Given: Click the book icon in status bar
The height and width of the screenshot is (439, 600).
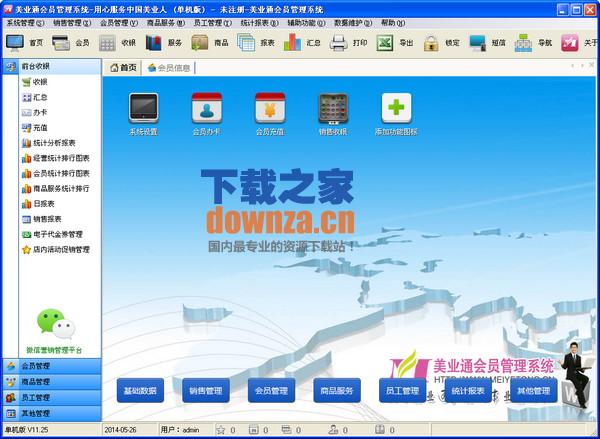Looking at the screenshot, I should coord(379,429).
